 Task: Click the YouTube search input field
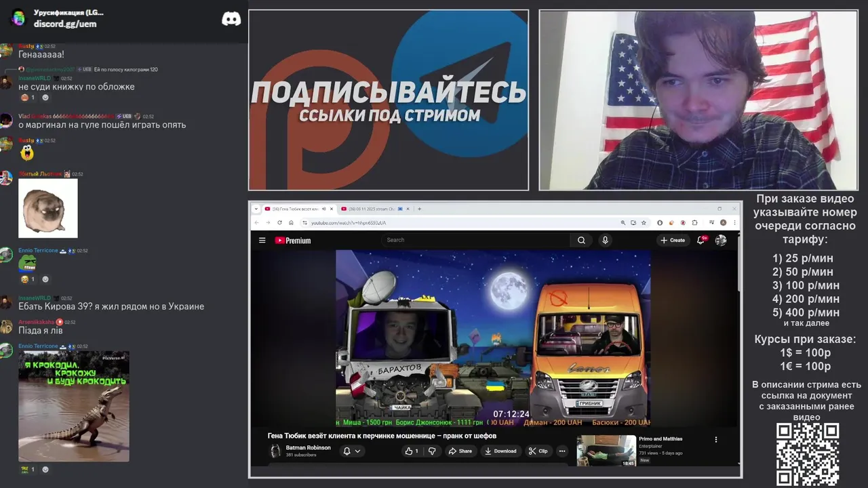(x=476, y=240)
